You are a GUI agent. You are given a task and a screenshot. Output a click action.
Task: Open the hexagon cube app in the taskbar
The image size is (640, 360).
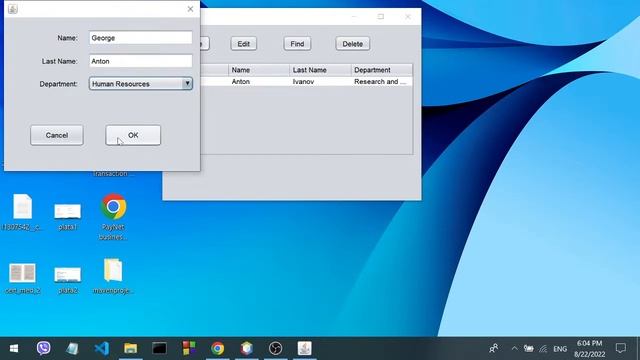point(247,348)
